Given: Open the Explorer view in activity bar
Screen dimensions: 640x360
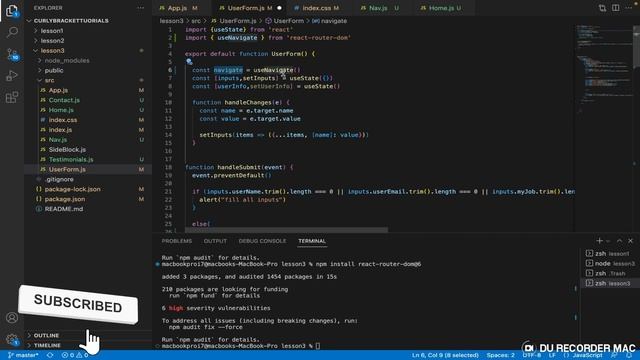Looking at the screenshot, I should (12, 10).
